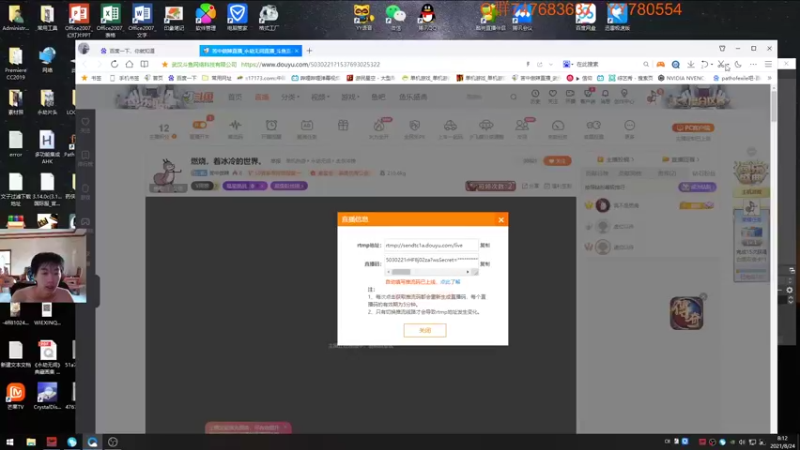Screen dimensions: 800x450
Task: Click the heart icon in left Douyu sidebar
Action: point(85,122)
